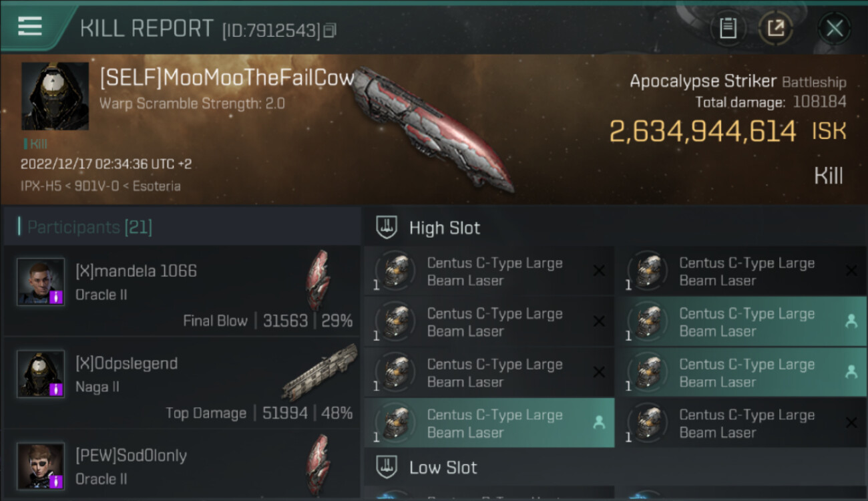The width and height of the screenshot is (868, 501).
Task: Select the Odpslegend pilot portrait
Action: pyautogui.click(x=41, y=373)
